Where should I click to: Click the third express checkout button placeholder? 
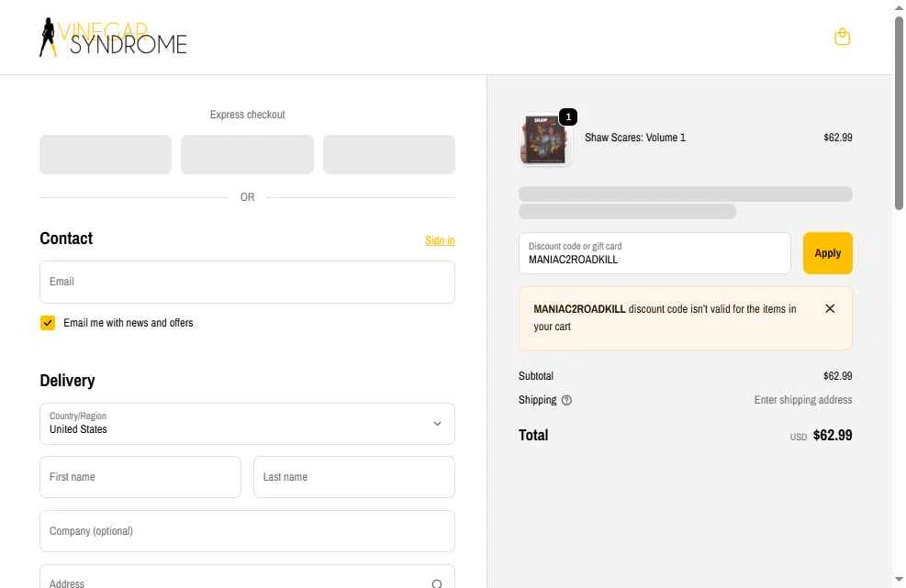tap(389, 154)
